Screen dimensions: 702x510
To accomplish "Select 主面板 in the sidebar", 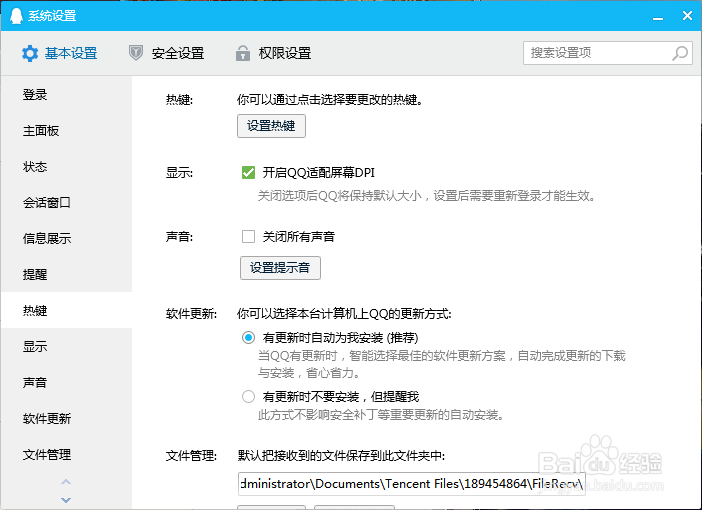I will [66, 131].
